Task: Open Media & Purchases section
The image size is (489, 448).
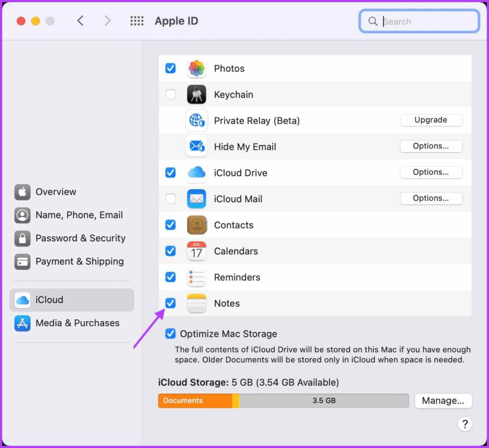Action: [72, 323]
